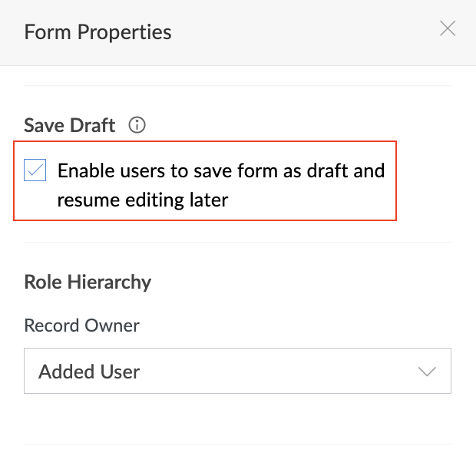Click the circled 'i' icon beside Save Draft
The height and width of the screenshot is (476, 476).
point(137,125)
